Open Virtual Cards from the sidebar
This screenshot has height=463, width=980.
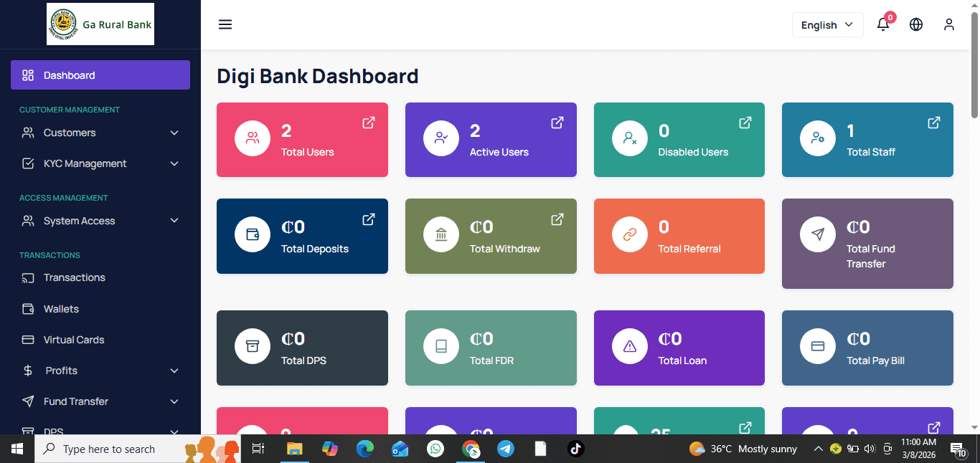click(72, 339)
